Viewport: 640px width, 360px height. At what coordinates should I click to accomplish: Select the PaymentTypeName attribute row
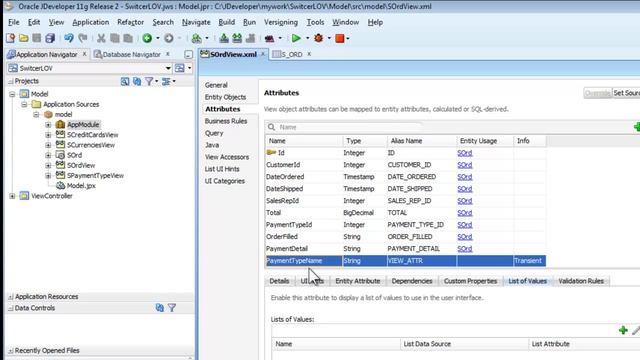coord(405,261)
